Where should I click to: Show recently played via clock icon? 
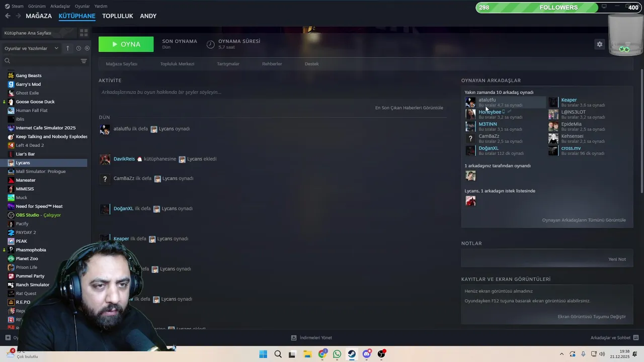click(x=78, y=48)
